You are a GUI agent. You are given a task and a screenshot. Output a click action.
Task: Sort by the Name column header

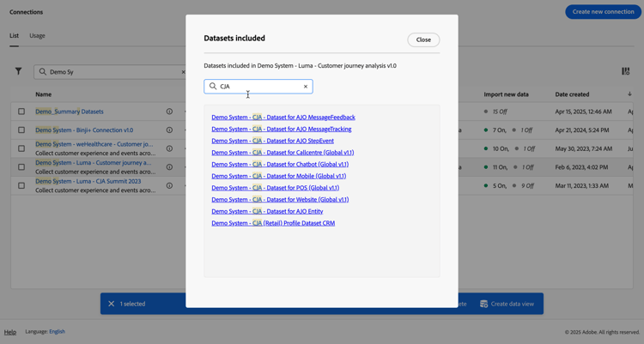44,94
